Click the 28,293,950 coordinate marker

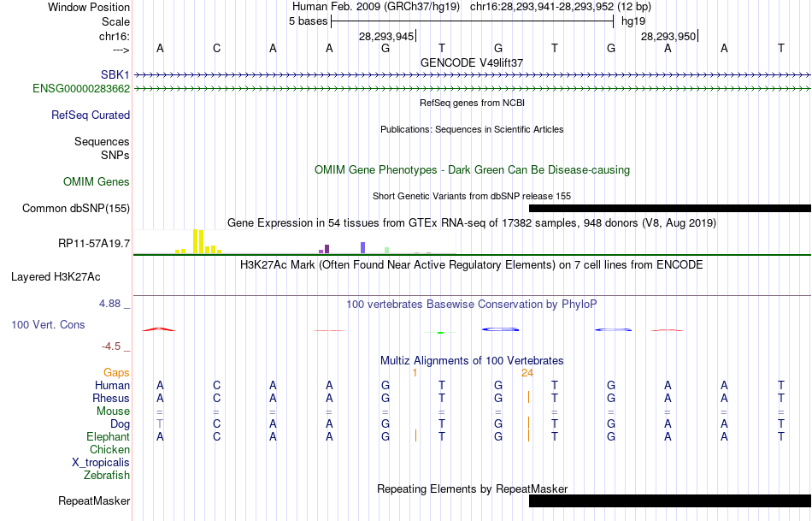(x=669, y=36)
